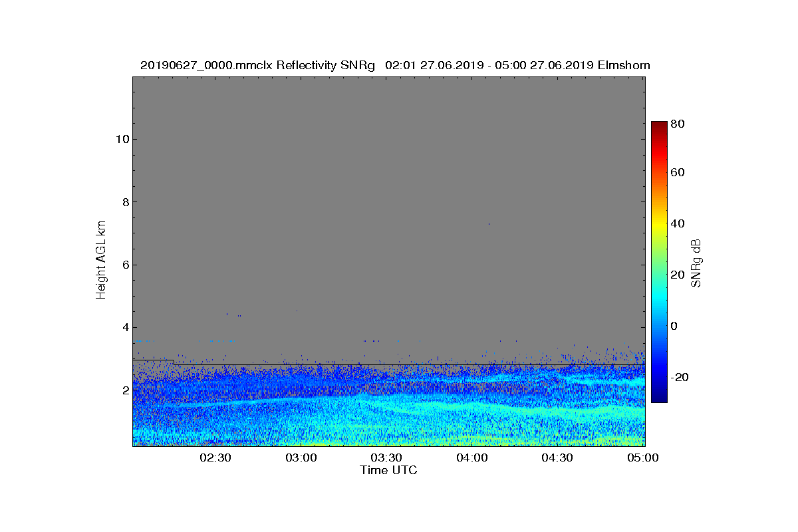
Task: Click the 02:30 time tick label
Action: [215, 458]
